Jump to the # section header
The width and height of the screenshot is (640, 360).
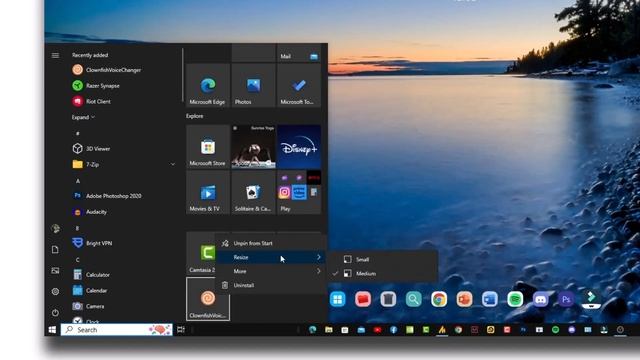pyautogui.click(x=78, y=133)
